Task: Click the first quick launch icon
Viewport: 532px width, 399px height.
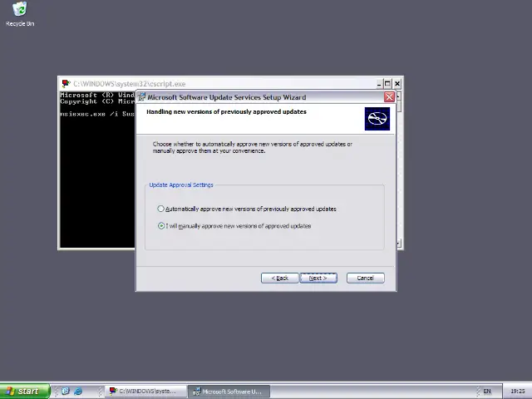Action: tap(66, 392)
